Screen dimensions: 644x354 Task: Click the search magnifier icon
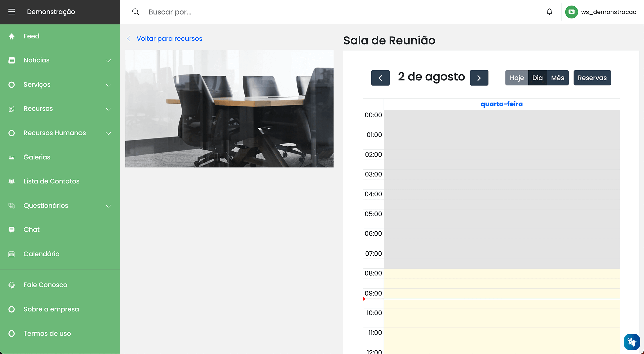[136, 12]
